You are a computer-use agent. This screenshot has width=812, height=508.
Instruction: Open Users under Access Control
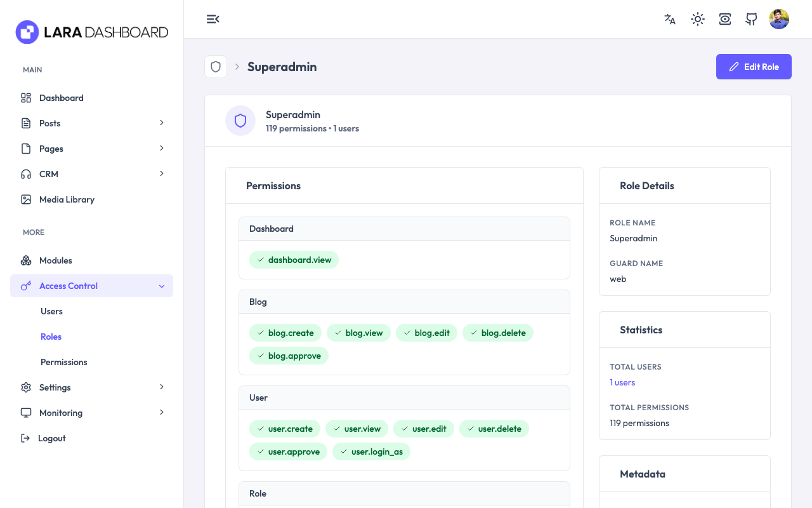pos(51,311)
